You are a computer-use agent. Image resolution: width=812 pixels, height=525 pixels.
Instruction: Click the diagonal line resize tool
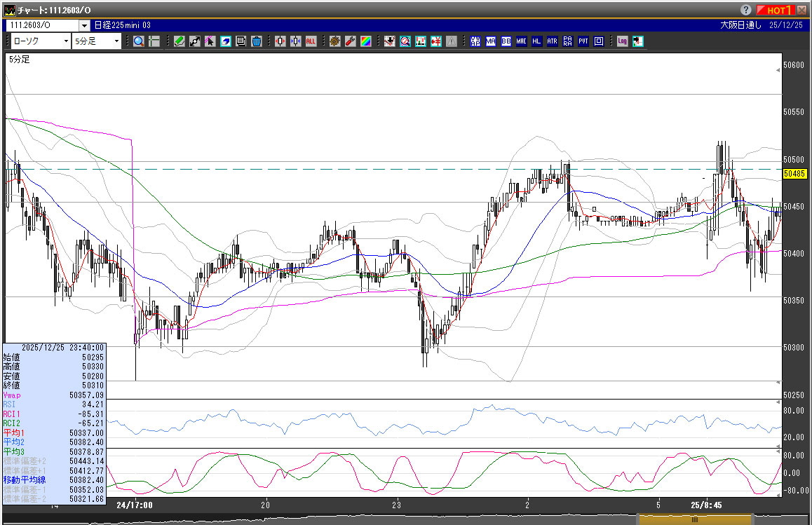click(x=195, y=41)
